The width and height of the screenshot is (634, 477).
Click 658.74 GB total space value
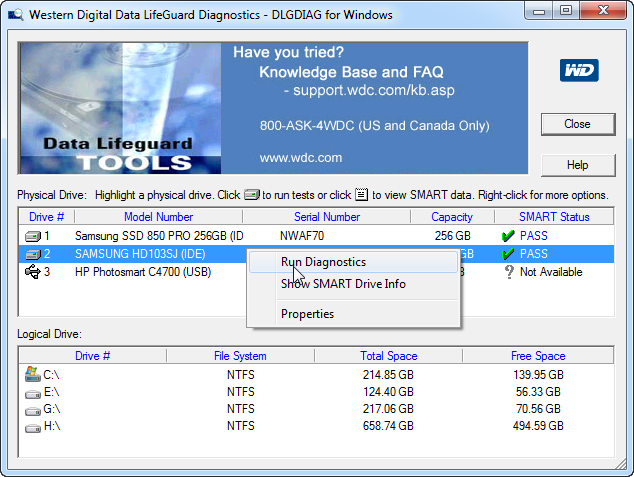coord(388,426)
